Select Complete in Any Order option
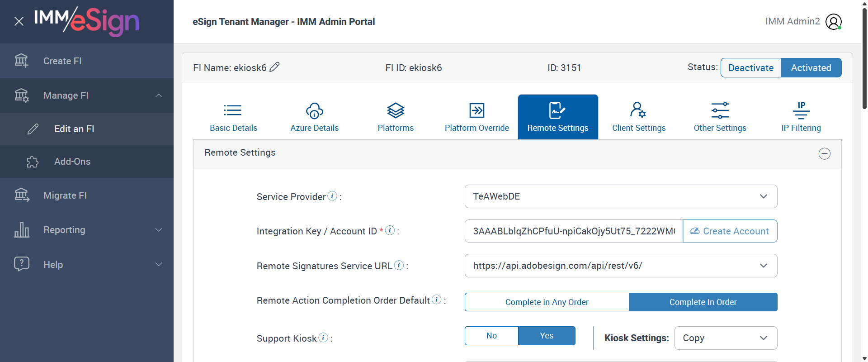This screenshot has height=362, width=868. [x=547, y=302]
